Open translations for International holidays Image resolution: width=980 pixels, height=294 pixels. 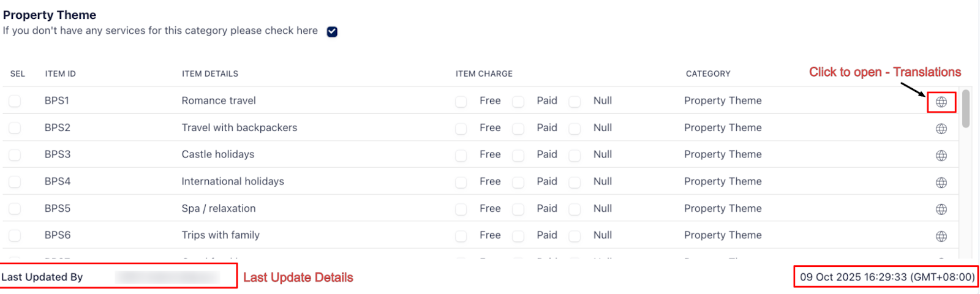coord(941,183)
